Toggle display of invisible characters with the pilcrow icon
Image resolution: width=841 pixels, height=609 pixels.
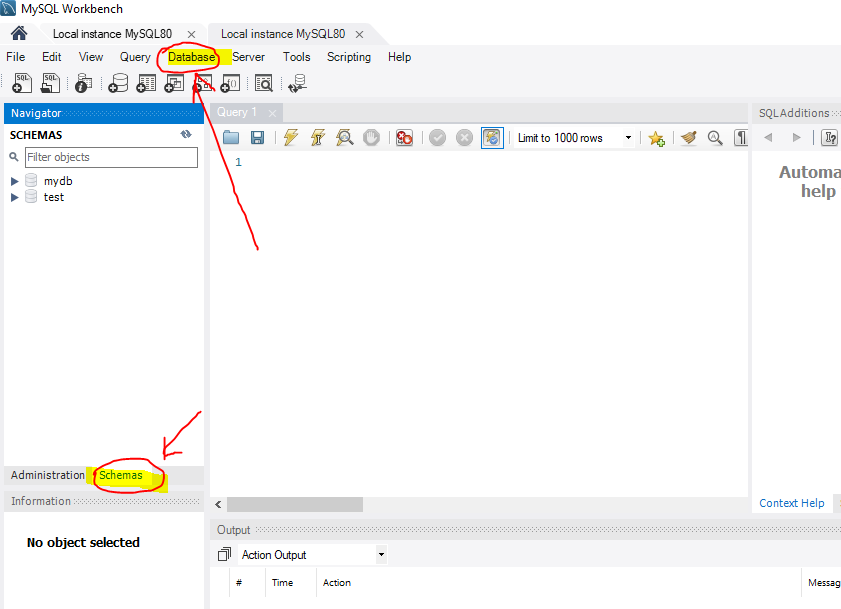tap(741, 137)
